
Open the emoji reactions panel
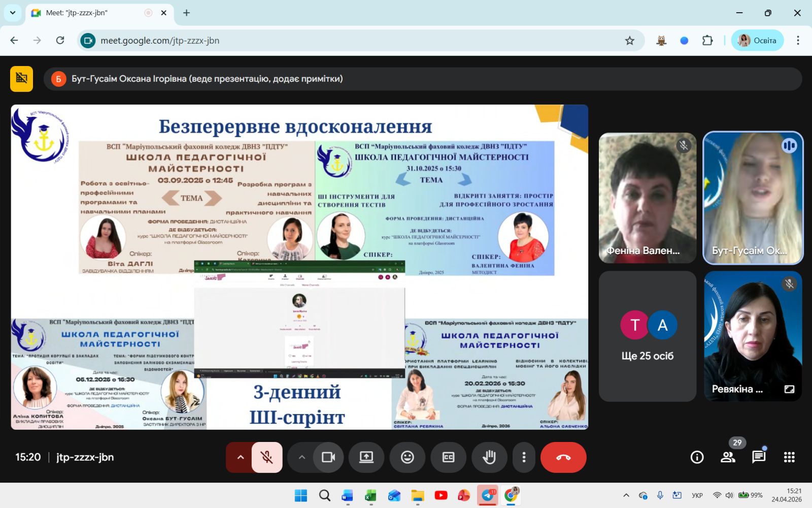(x=407, y=457)
